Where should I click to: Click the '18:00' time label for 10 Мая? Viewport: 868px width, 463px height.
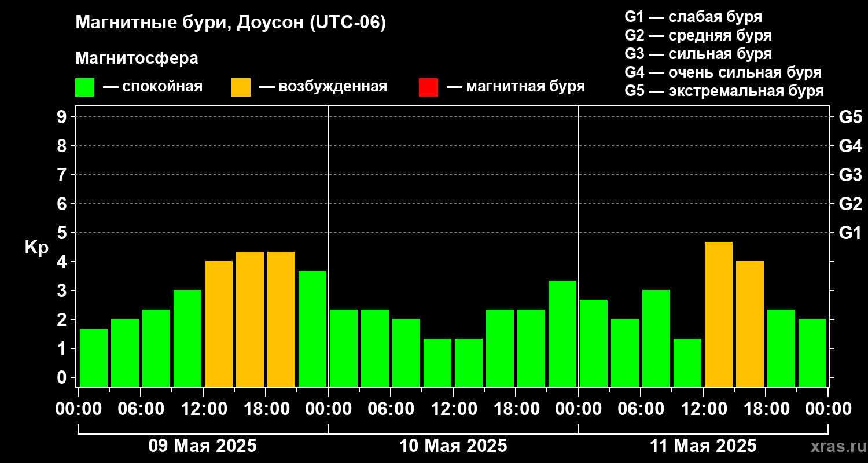[516, 409]
